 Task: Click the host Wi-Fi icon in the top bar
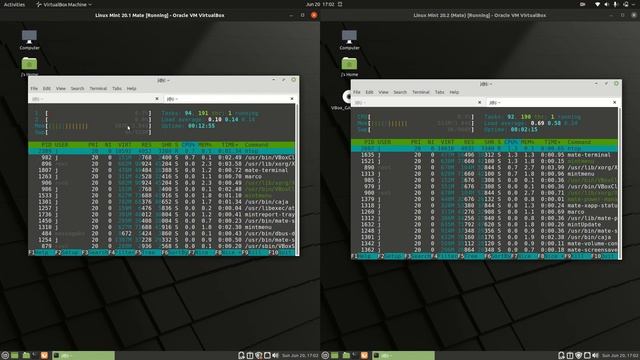597,4
